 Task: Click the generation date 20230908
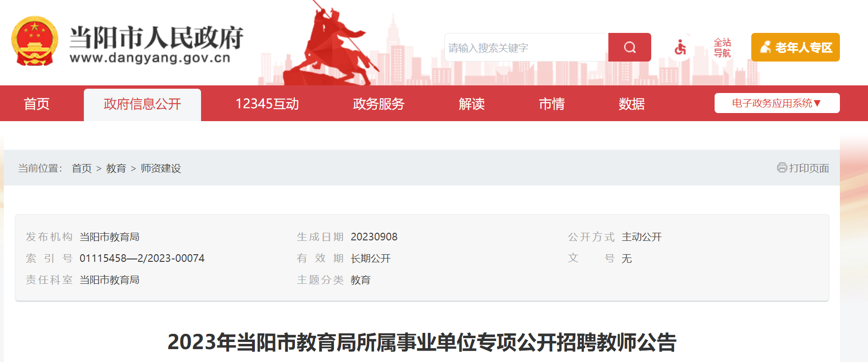click(374, 237)
